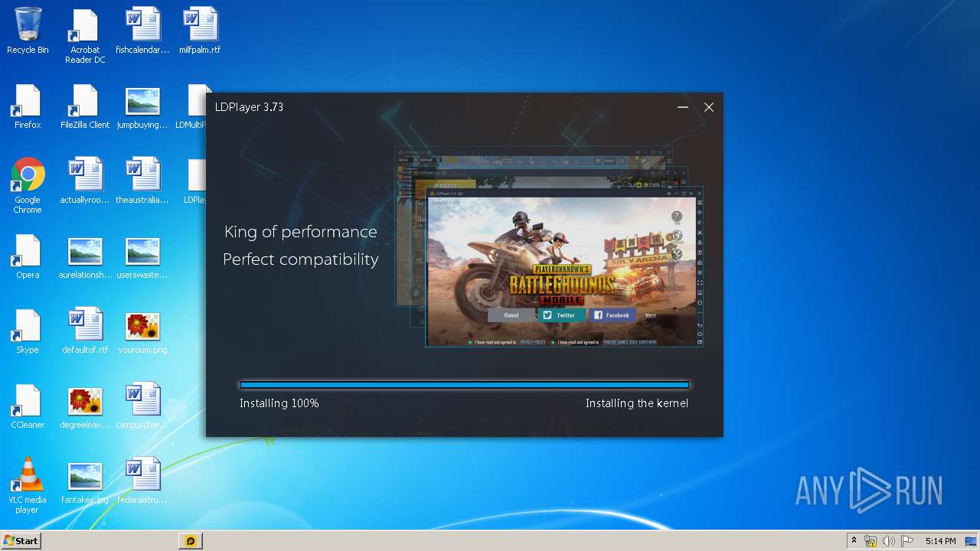The image size is (980, 551).
Task: Open the Recycle Bin desktop icon
Action: [x=28, y=31]
